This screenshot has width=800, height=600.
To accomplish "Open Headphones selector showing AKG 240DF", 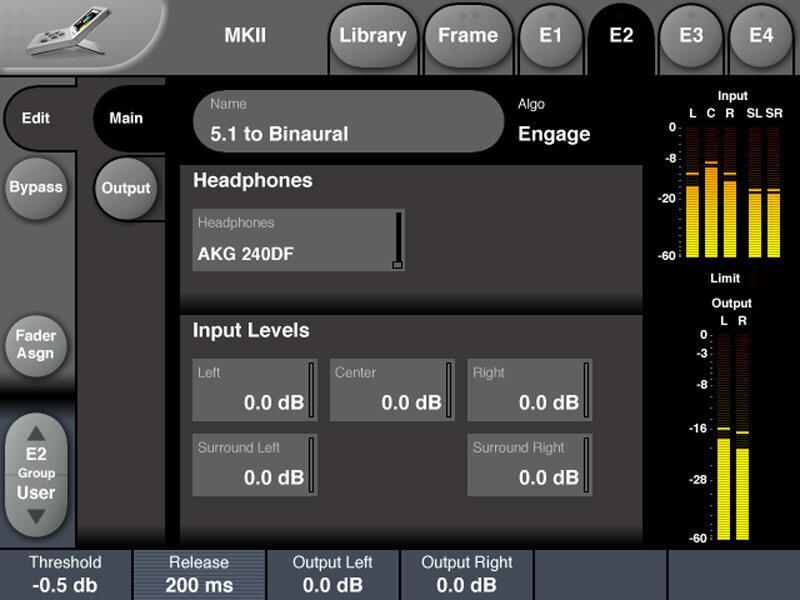I will (298, 240).
